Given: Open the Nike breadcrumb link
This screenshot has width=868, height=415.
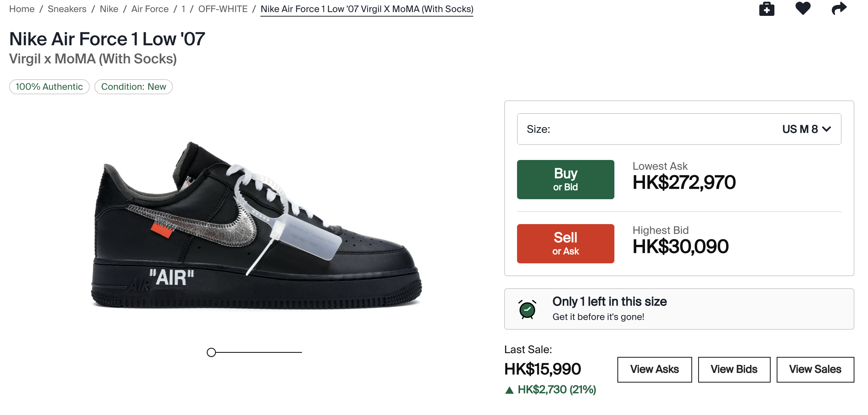Looking at the screenshot, I should tap(109, 9).
